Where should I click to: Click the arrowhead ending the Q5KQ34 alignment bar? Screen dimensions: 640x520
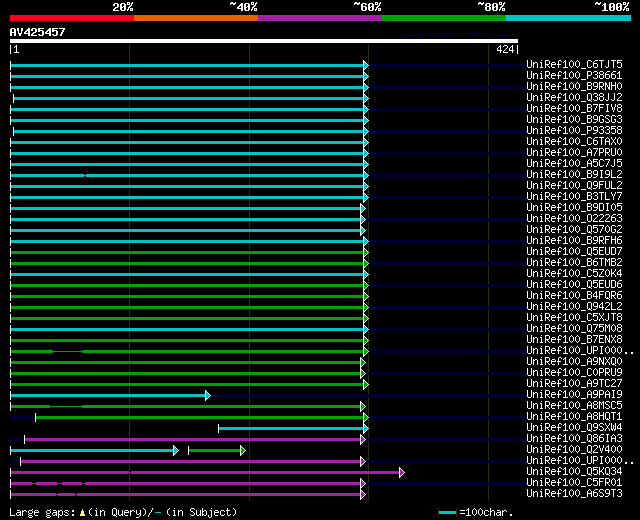402,472
